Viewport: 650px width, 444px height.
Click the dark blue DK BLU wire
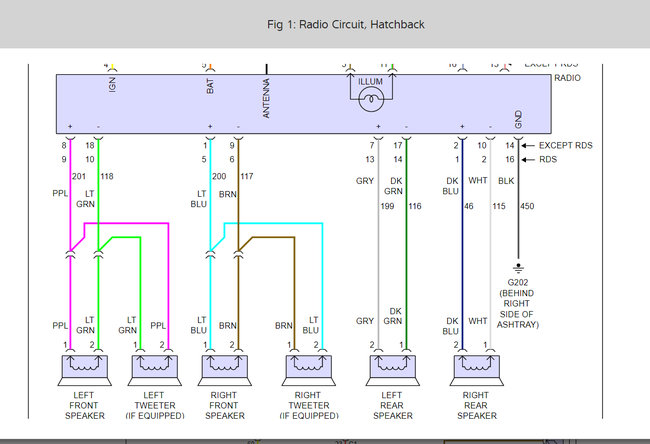click(x=462, y=245)
